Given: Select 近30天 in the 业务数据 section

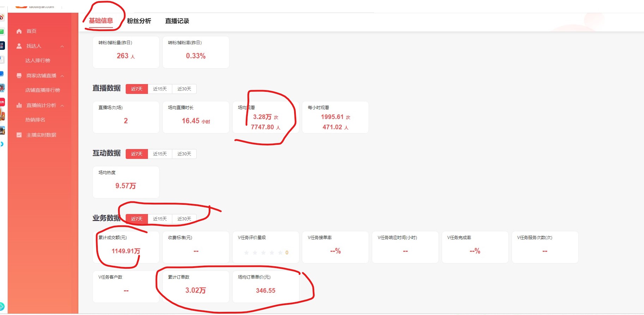Looking at the screenshot, I should [184, 219].
